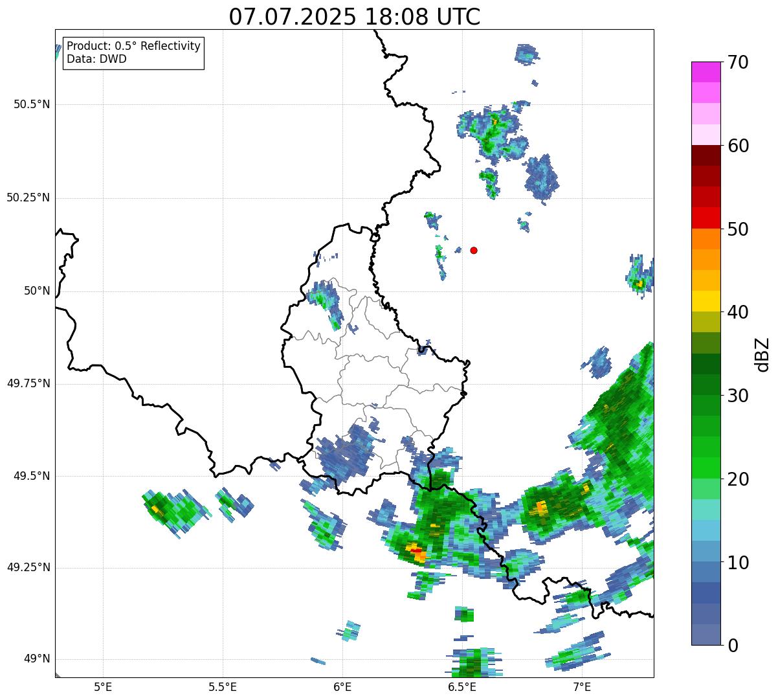The height and width of the screenshot is (700, 778).
Task: Click the 5.5°E longitude label
Action: point(223,686)
